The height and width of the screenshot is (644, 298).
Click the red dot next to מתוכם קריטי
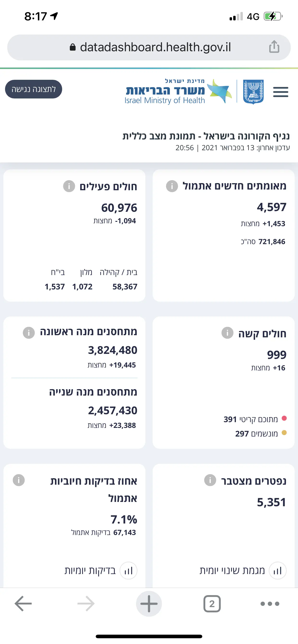click(284, 418)
